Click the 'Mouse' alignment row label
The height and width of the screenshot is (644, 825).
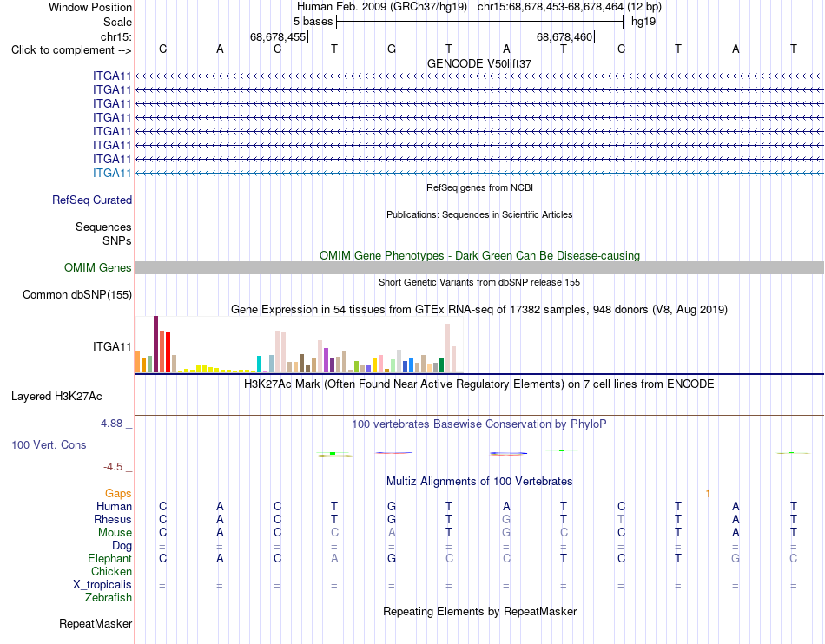[115, 533]
